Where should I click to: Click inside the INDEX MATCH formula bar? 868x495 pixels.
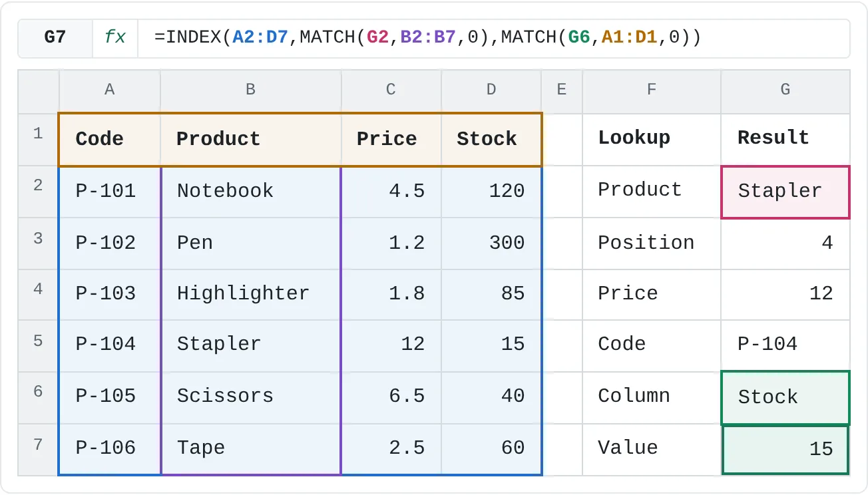(493, 38)
